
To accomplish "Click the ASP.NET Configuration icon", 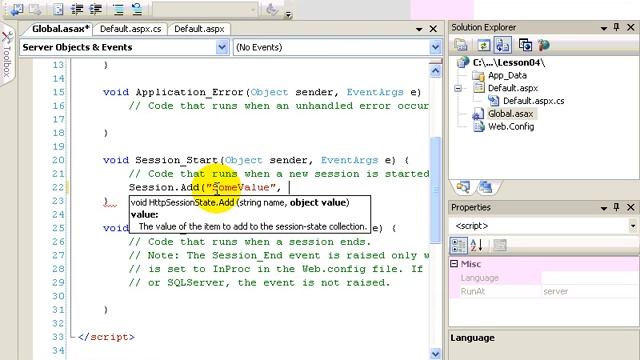I will [x=543, y=45].
